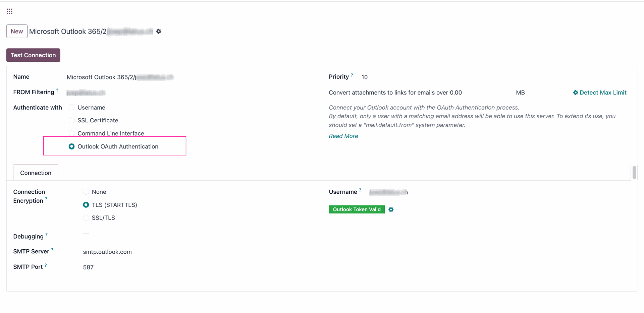This screenshot has width=644, height=313.
Task: Click the Detect Max Limit gear icon
Action: click(576, 92)
